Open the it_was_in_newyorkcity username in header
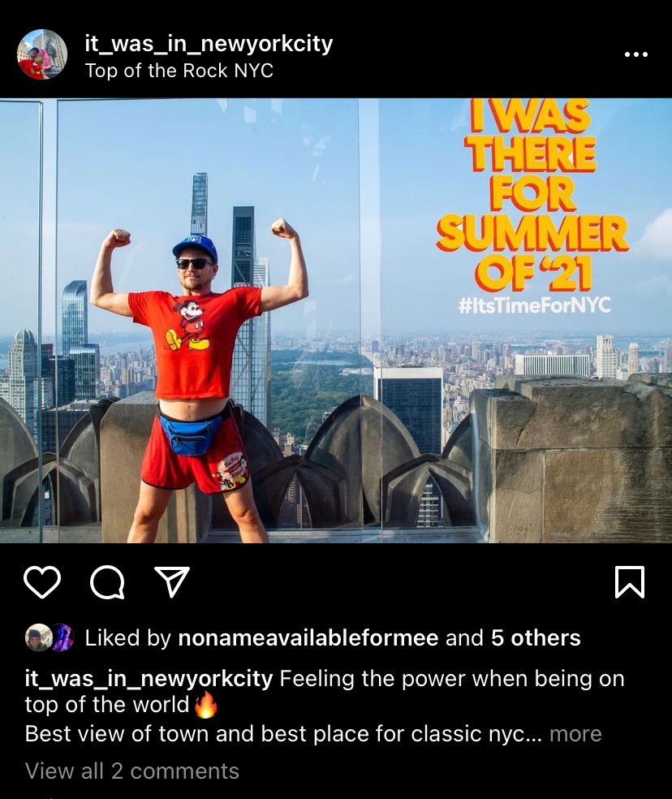 coord(209,44)
